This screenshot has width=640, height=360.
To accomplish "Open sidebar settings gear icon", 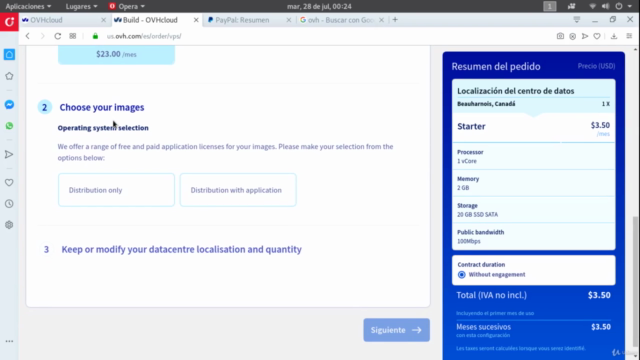I will tap(9, 225).
